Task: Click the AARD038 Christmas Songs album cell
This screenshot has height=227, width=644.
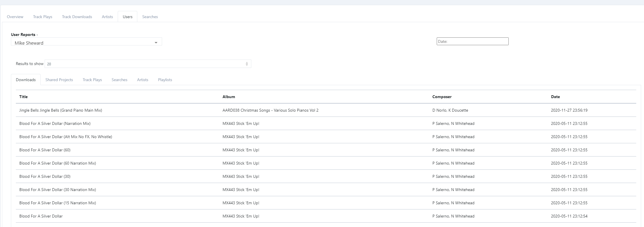Action: pos(270,110)
